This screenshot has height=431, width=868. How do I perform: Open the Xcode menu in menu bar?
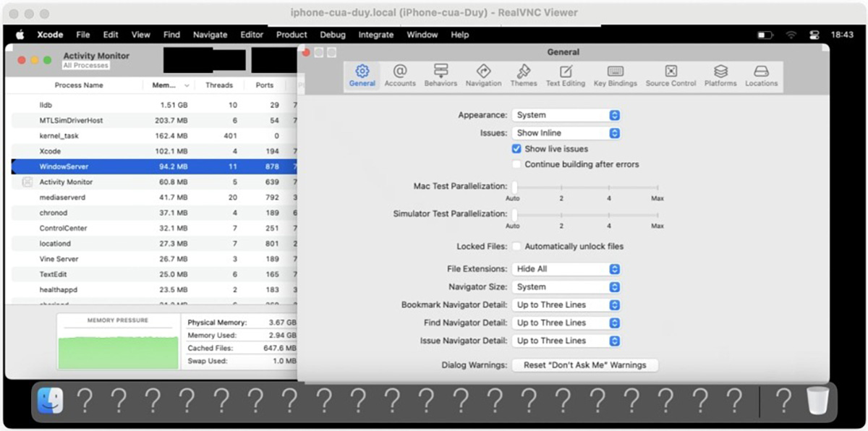[51, 35]
